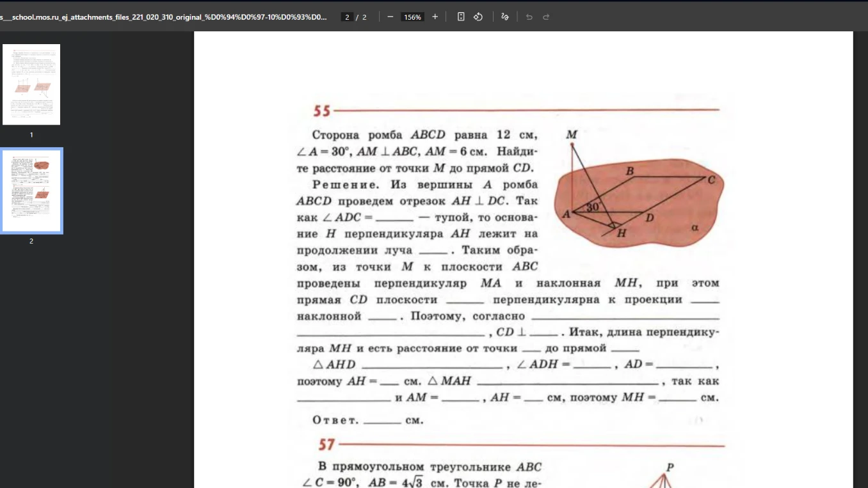Edit the current page number field
This screenshot has width=868, height=488.
pyautogui.click(x=347, y=17)
